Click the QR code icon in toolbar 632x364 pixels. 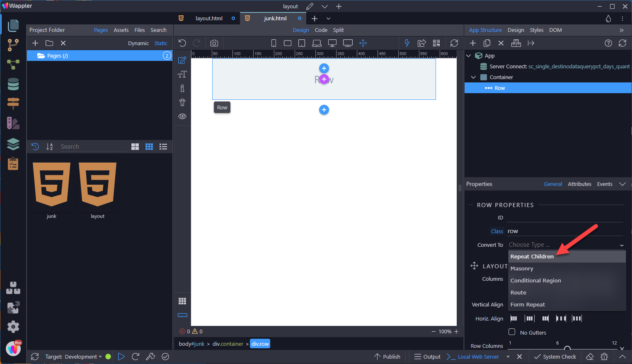click(x=436, y=43)
